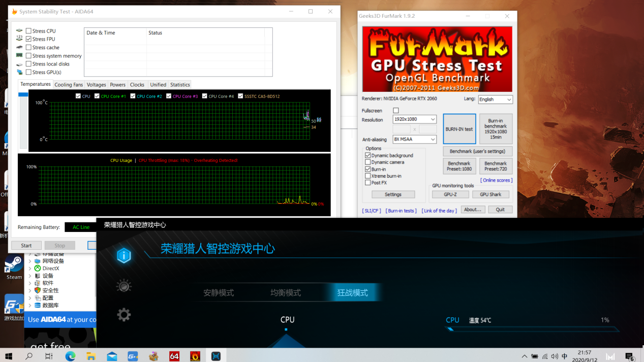Click the M logo tray icon

610,356
